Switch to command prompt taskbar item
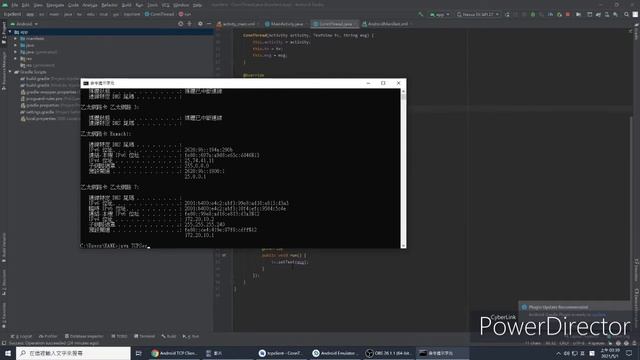640x360 pixels. tap(442, 353)
